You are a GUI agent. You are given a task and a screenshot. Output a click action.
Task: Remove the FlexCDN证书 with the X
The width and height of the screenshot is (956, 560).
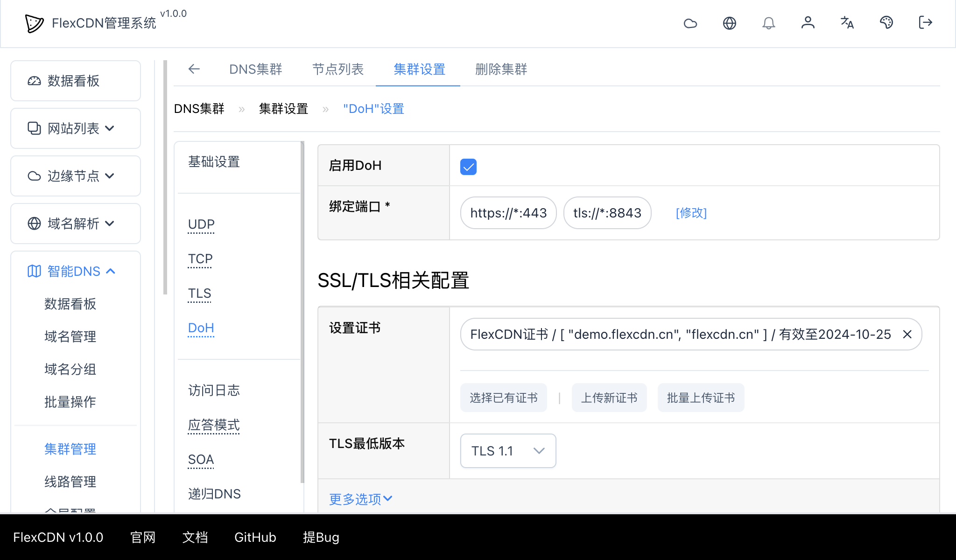click(907, 334)
